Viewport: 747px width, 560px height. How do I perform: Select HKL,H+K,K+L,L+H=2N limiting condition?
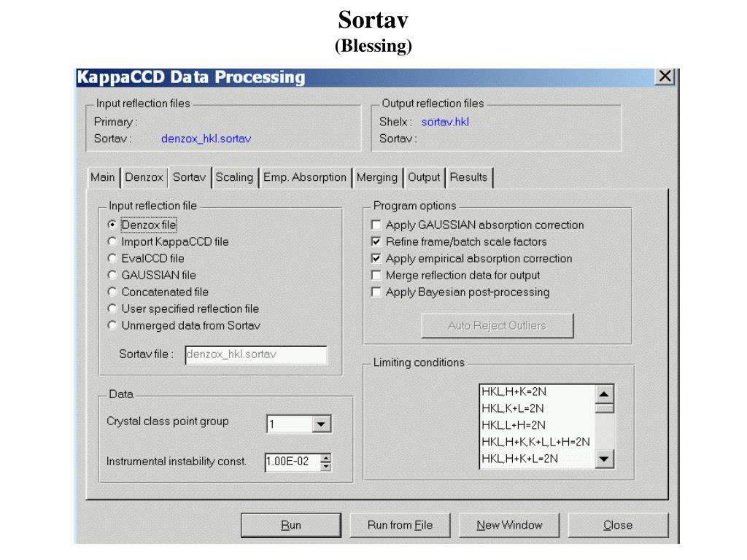point(536,442)
